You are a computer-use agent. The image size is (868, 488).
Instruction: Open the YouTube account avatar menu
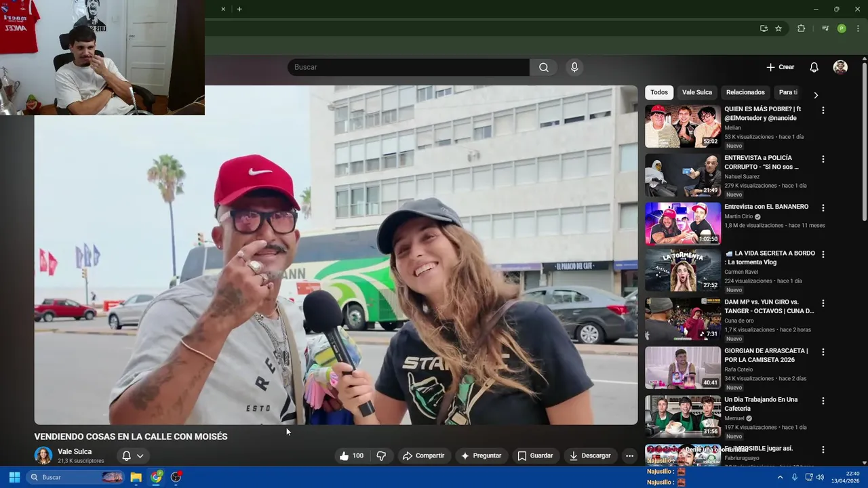click(840, 67)
